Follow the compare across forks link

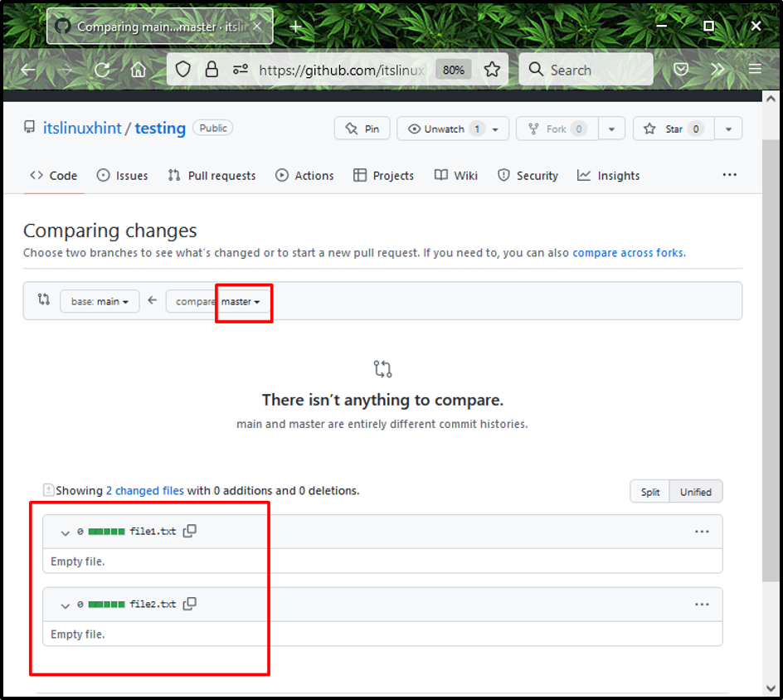(x=627, y=253)
